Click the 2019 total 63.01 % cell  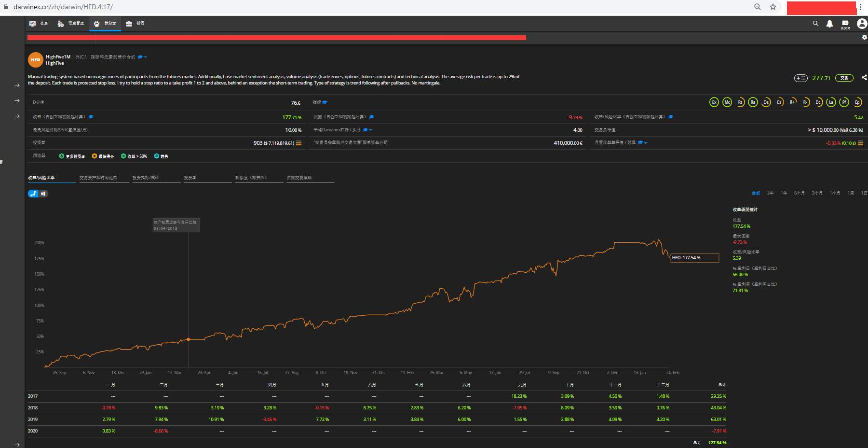pyautogui.click(x=719, y=420)
